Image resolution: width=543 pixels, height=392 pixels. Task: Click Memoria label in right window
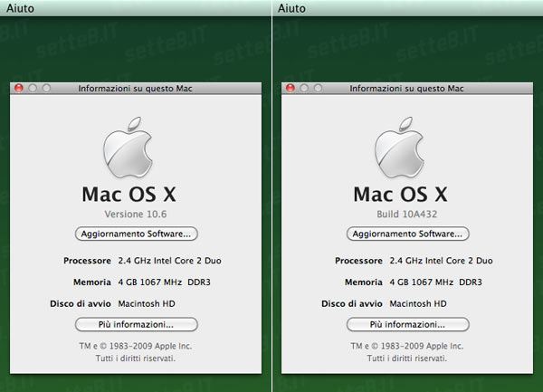pos(364,282)
